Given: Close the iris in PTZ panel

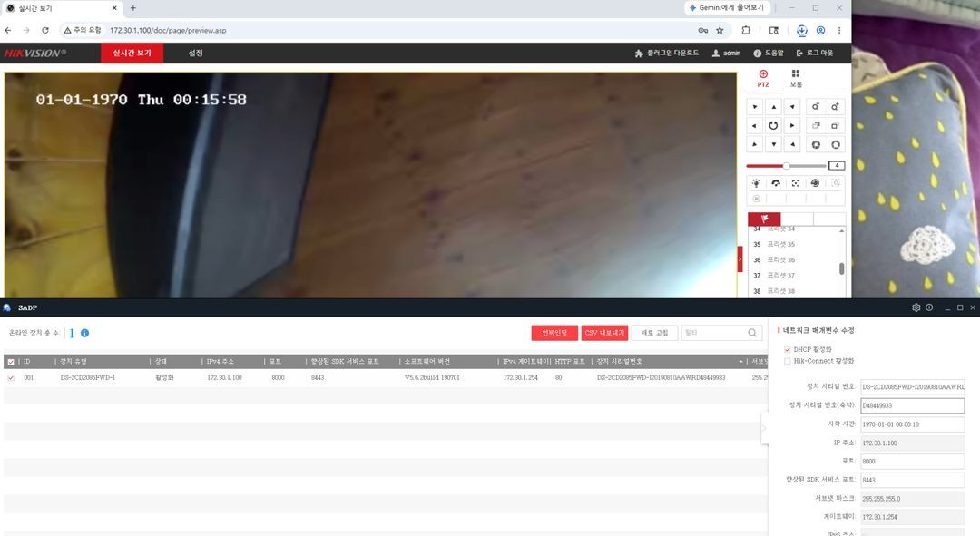Looking at the screenshot, I should [x=816, y=144].
